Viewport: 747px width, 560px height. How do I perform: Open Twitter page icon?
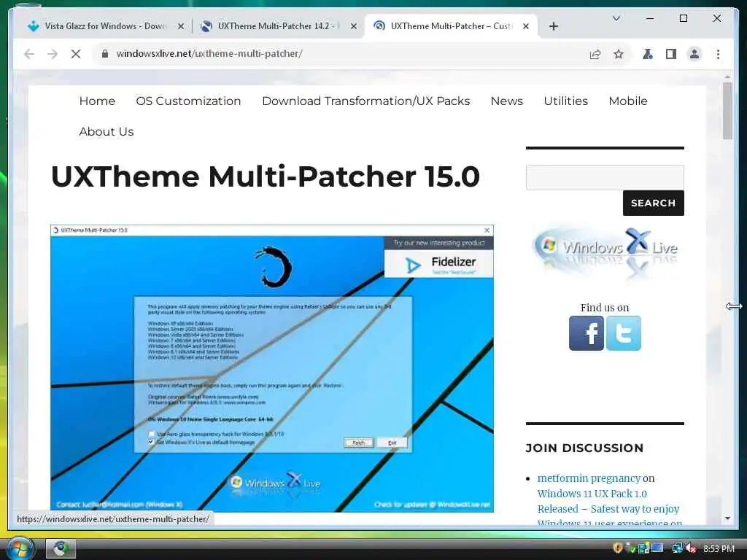(624, 333)
